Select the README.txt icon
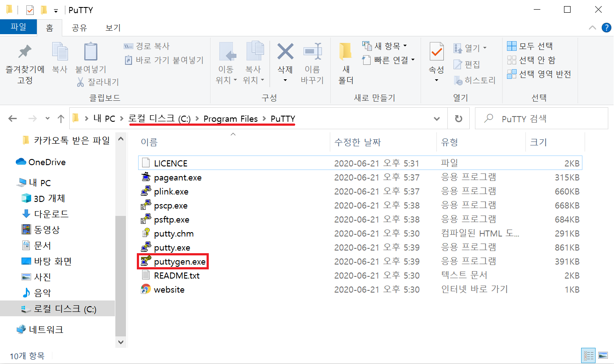Screen dimensions: 614x364 (146, 276)
